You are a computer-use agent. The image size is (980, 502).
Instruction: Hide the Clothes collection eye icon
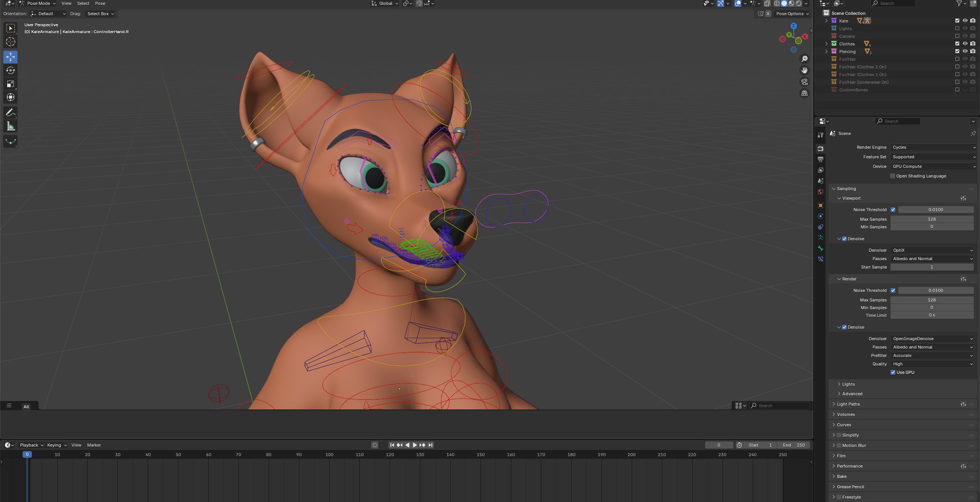pos(965,44)
